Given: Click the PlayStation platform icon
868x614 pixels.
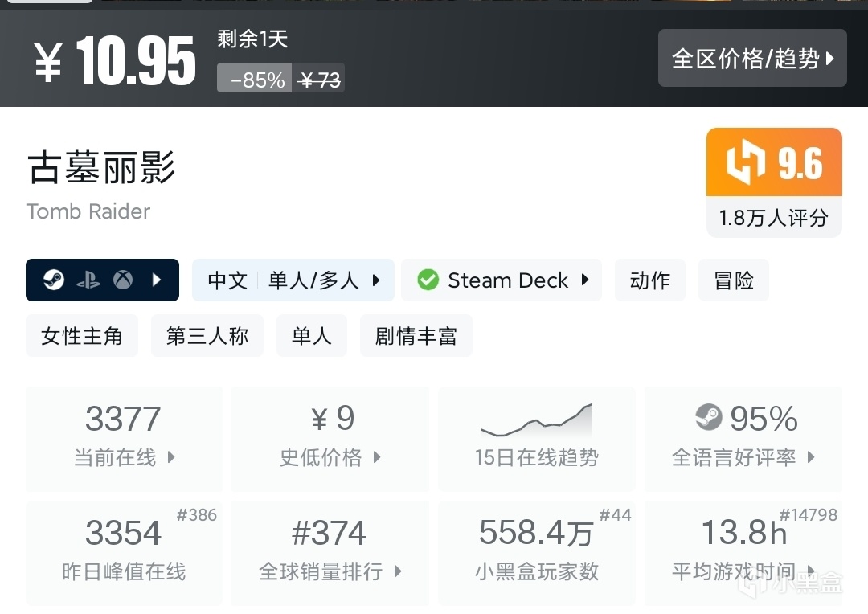Looking at the screenshot, I should coord(88,280).
